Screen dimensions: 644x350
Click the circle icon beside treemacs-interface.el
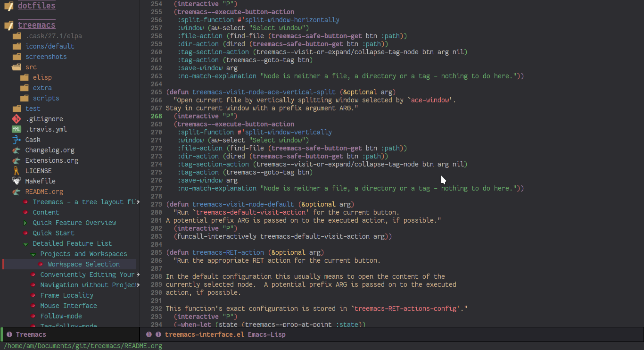pos(149,334)
